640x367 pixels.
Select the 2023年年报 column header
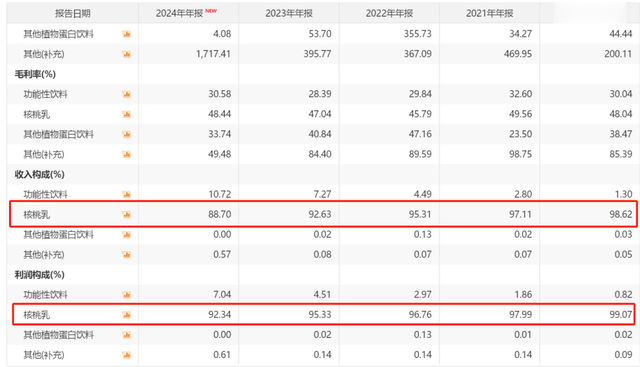tap(289, 13)
